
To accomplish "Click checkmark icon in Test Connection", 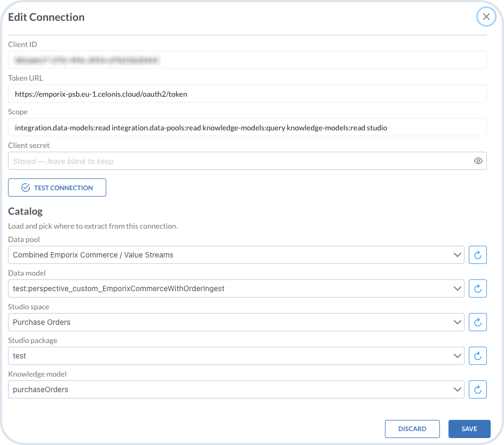I will click(x=26, y=188).
